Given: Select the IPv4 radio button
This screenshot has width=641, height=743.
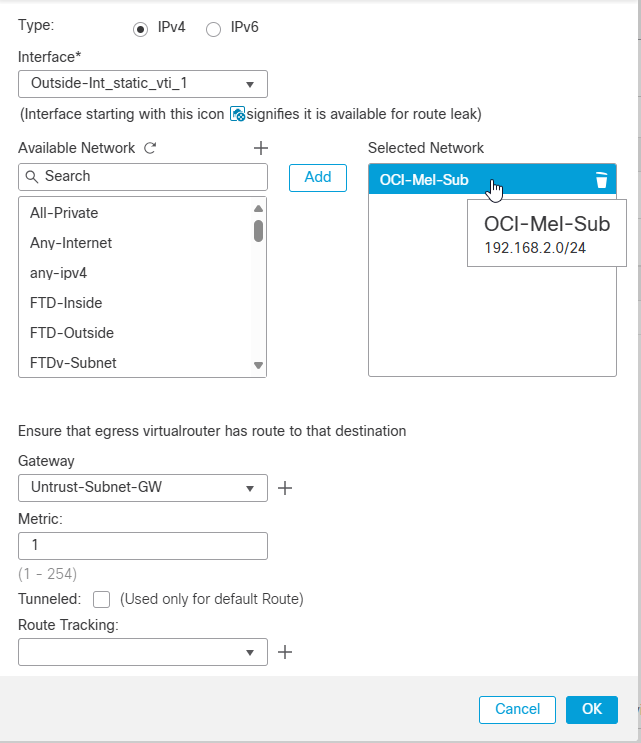Looking at the screenshot, I should tap(140, 29).
